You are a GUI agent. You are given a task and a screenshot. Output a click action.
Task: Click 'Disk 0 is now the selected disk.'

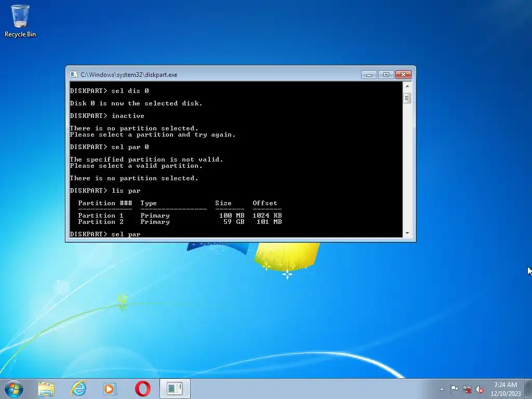point(136,103)
